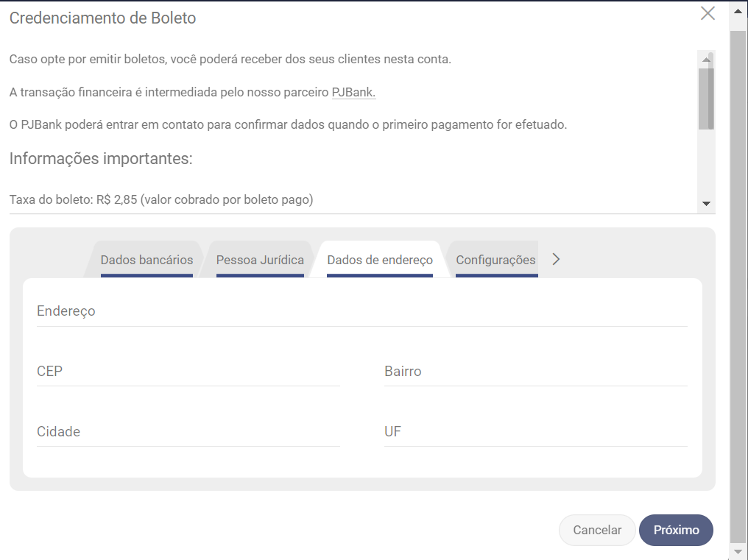Show more tabs with the right chevron
Screen dimensions: 748x560
click(x=556, y=259)
